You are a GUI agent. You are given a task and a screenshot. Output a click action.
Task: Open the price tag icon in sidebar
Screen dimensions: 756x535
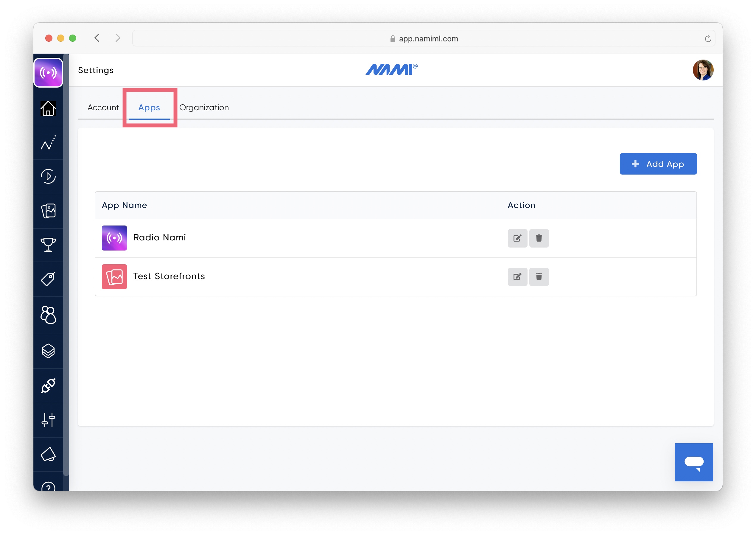tap(48, 279)
